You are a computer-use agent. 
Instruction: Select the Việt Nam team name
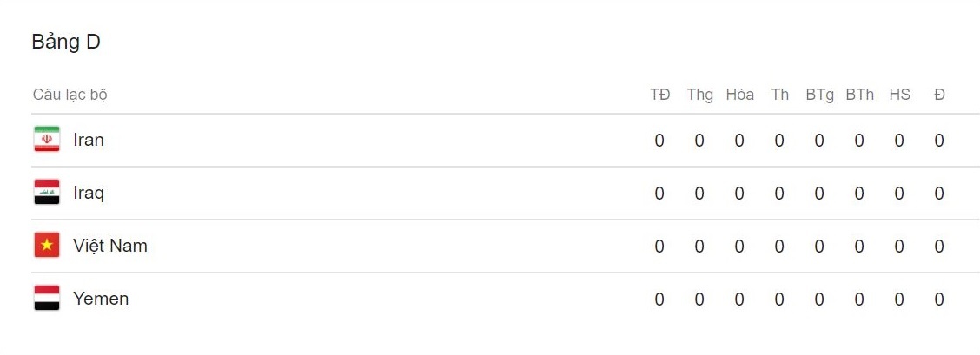[110, 246]
